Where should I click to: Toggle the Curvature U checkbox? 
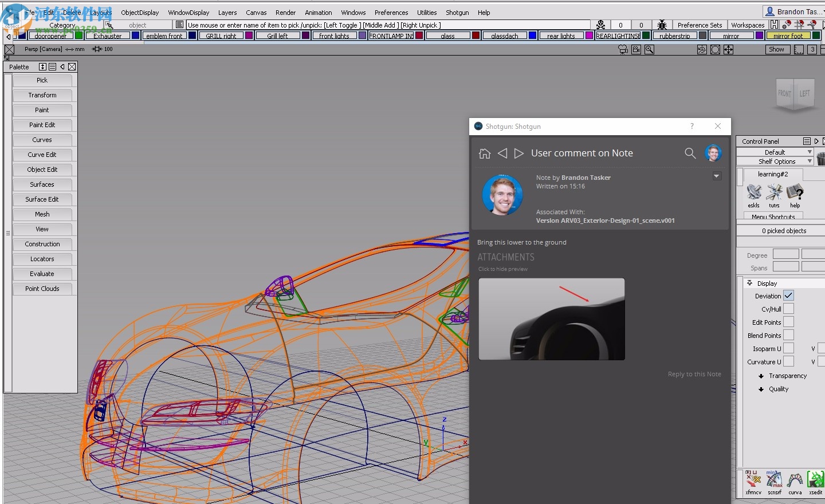[x=789, y=361]
